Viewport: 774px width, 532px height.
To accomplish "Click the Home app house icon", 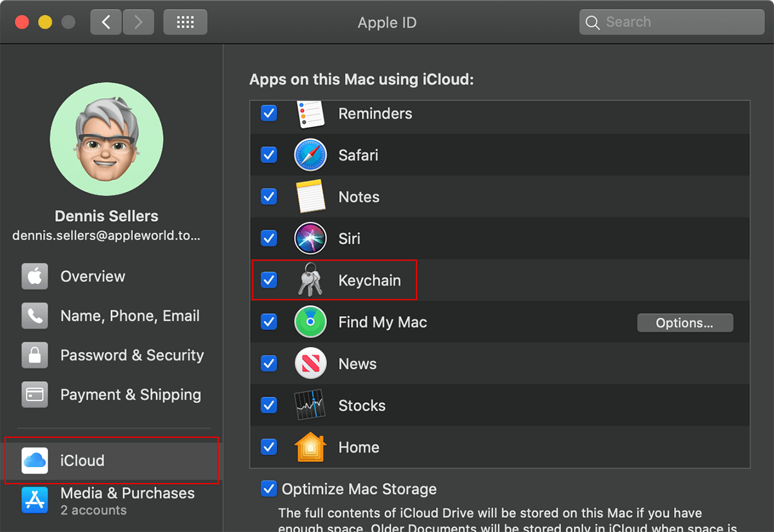I will 310,448.
